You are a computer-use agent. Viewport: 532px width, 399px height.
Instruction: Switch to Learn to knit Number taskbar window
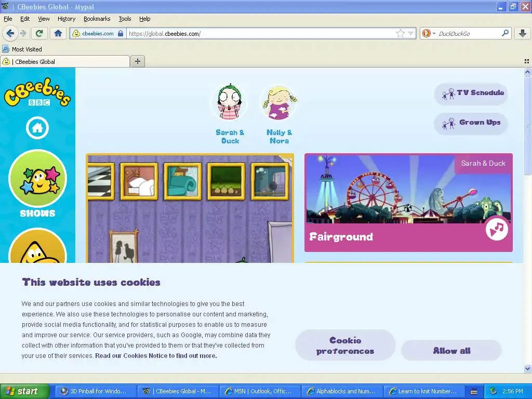click(423, 391)
